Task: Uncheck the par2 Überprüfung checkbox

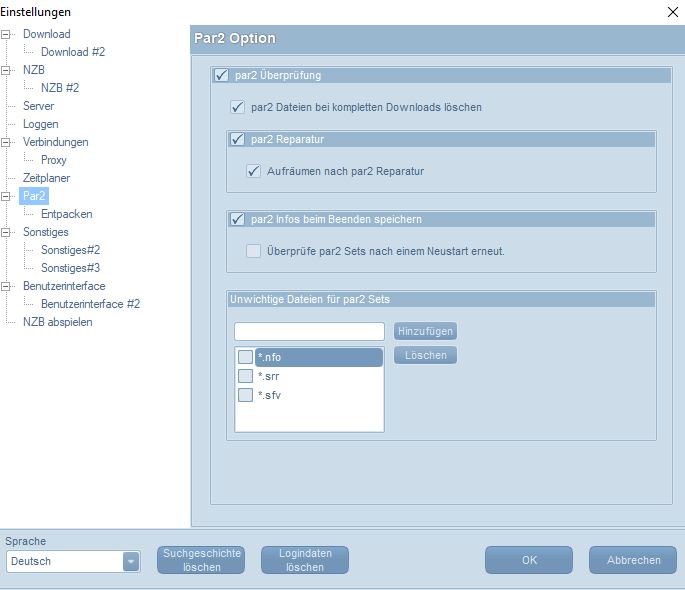Action: click(221, 75)
